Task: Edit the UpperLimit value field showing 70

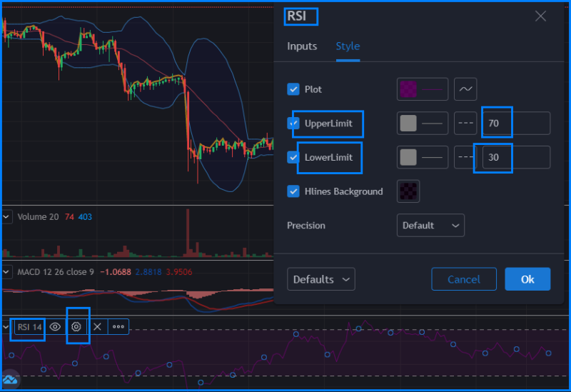Action: pyautogui.click(x=516, y=123)
